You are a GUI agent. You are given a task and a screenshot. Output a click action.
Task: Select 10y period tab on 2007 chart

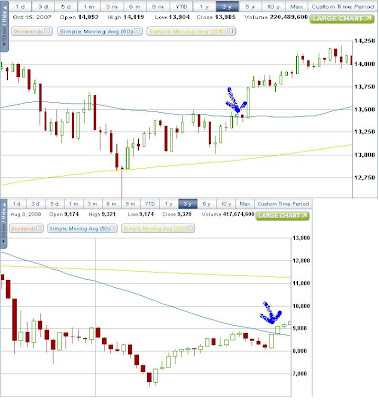273,6
